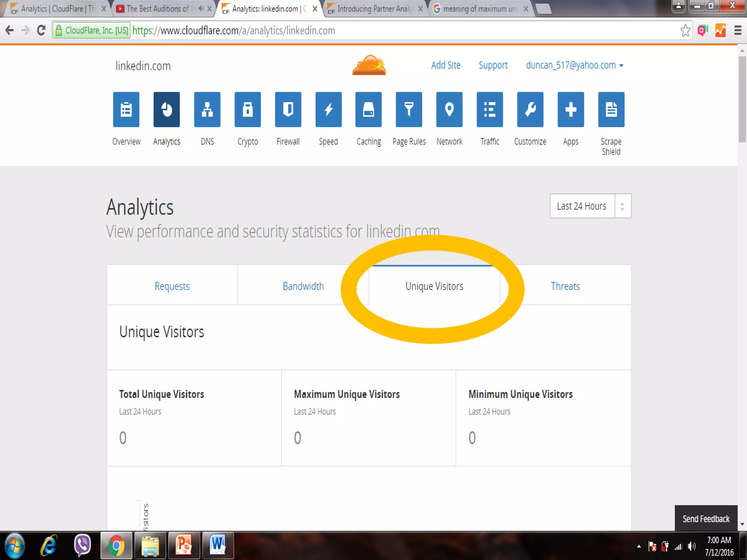The height and width of the screenshot is (560, 747).
Task: Open the Apps plus icon
Action: pos(570,109)
